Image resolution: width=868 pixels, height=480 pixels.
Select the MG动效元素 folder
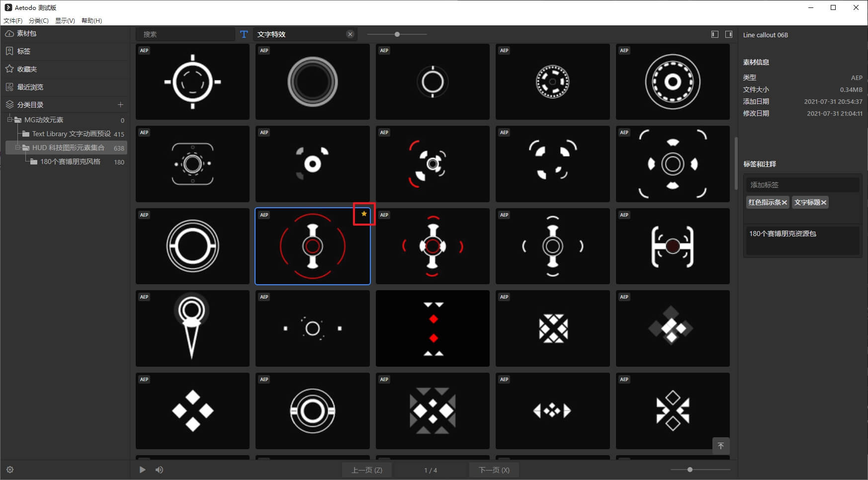[x=44, y=120]
